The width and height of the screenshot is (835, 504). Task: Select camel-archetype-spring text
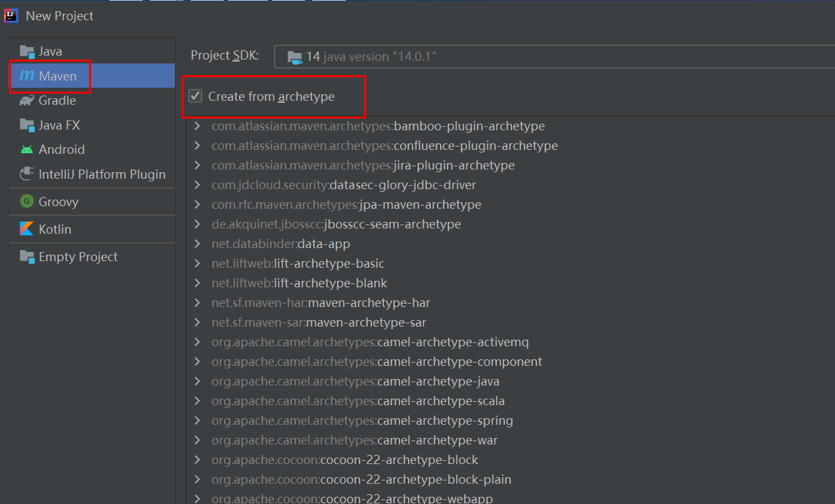tap(362, 421)
